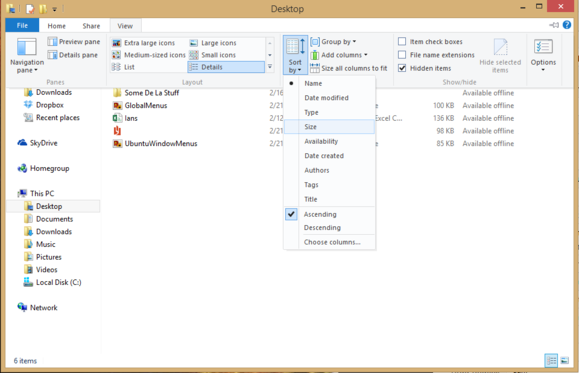Open Choose columns dialog
Screen dimensions: 579x373
point(329,242)
